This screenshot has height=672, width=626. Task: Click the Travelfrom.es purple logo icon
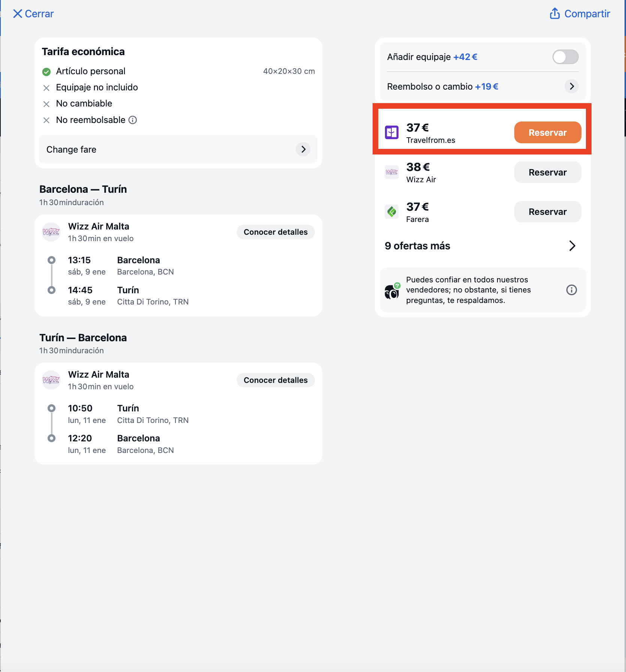(x=392, y=132)
